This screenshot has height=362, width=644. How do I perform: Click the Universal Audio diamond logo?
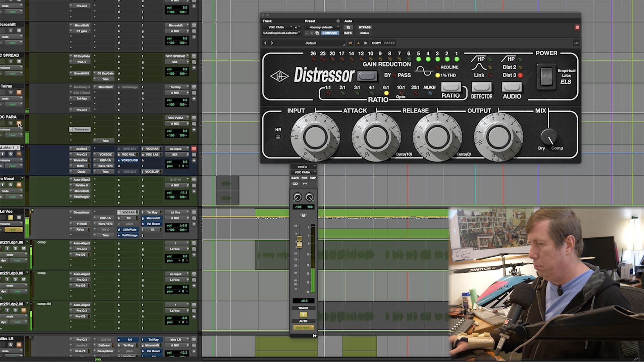point(279,76)
